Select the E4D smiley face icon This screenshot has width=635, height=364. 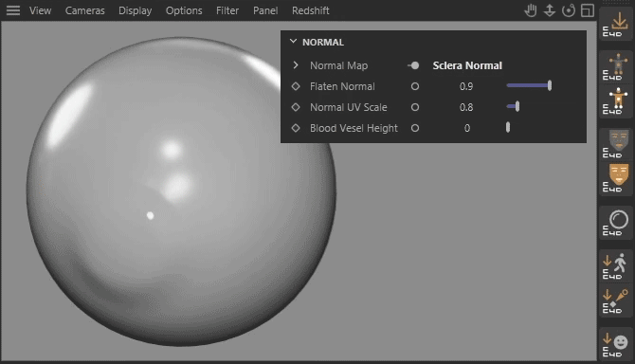615,344
